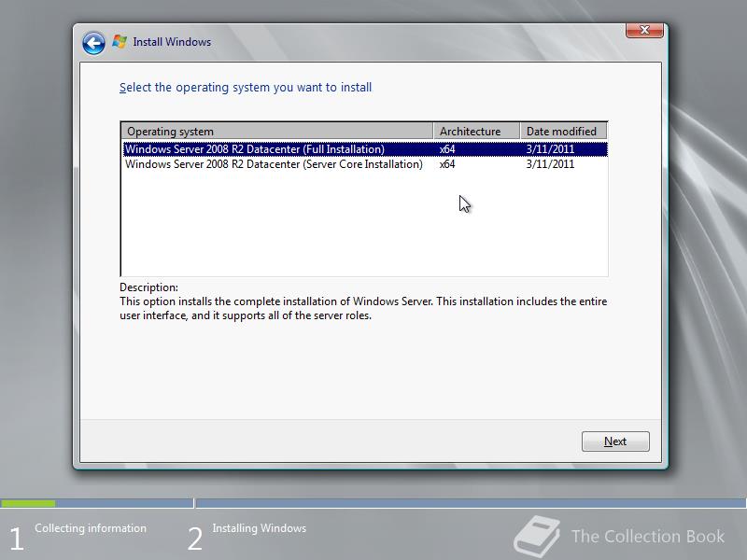Sort by Architecture column header
The image size is (747, 560).
[476, 131]
